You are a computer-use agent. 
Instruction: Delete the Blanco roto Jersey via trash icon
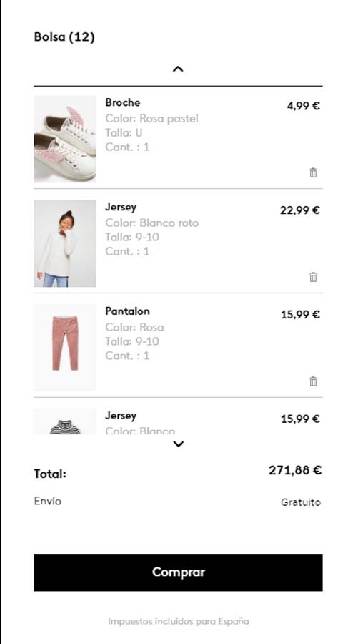pos(313,277)
